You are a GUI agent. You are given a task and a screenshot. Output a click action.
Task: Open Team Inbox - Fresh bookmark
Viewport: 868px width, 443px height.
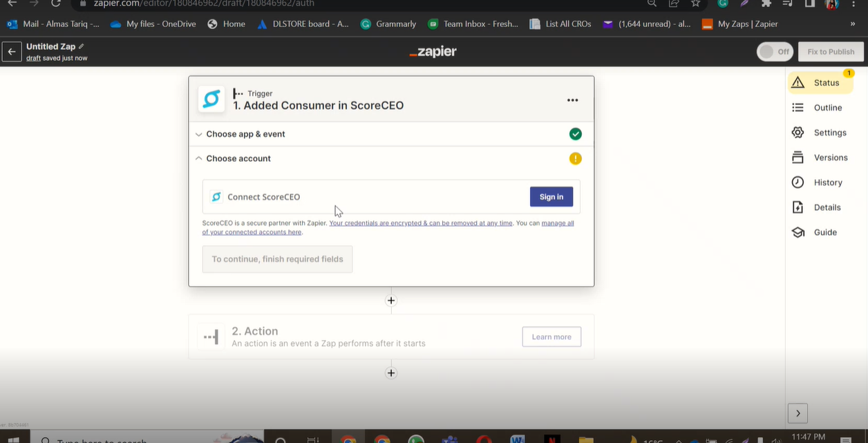(473, 24)
